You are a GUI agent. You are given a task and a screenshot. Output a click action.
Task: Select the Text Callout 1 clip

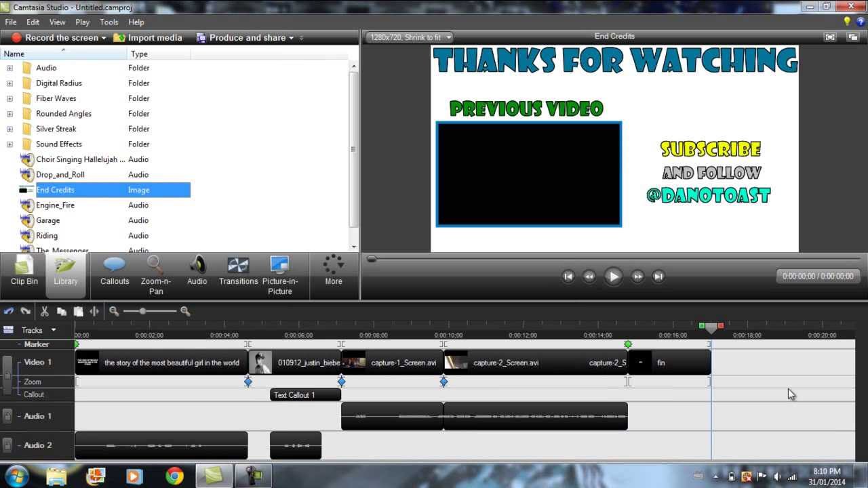[305, 395]
